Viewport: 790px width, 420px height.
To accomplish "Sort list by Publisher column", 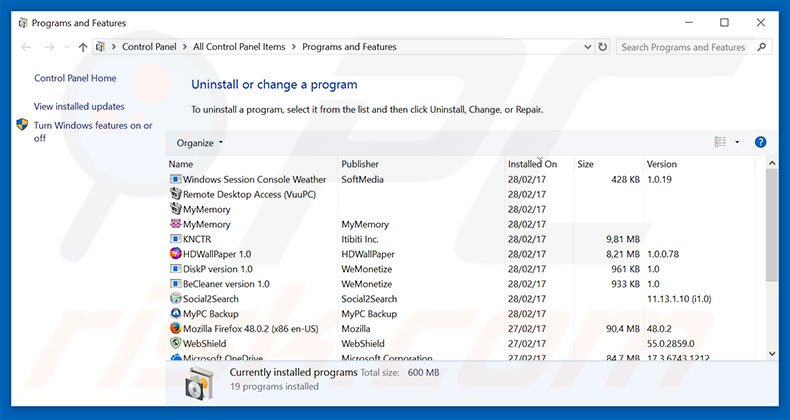I will [360, 164].
